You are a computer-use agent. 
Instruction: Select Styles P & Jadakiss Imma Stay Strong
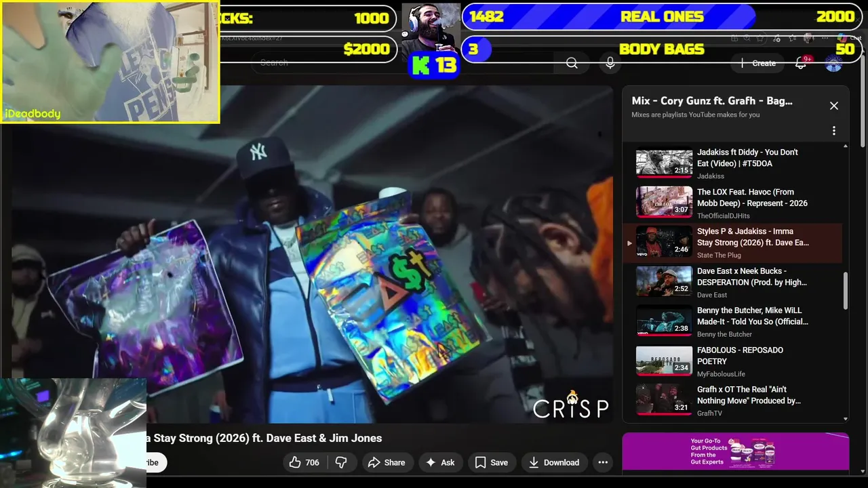click(732, 243)
